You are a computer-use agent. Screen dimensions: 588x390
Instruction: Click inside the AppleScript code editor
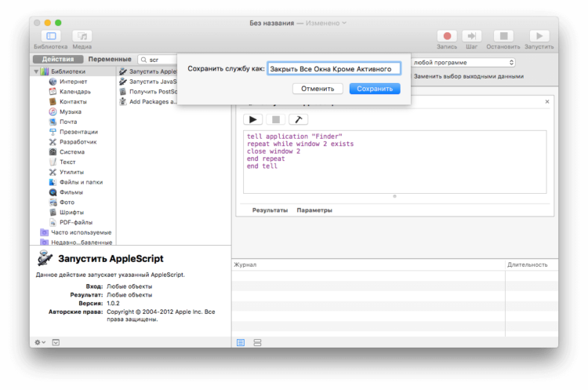[395, 162]
